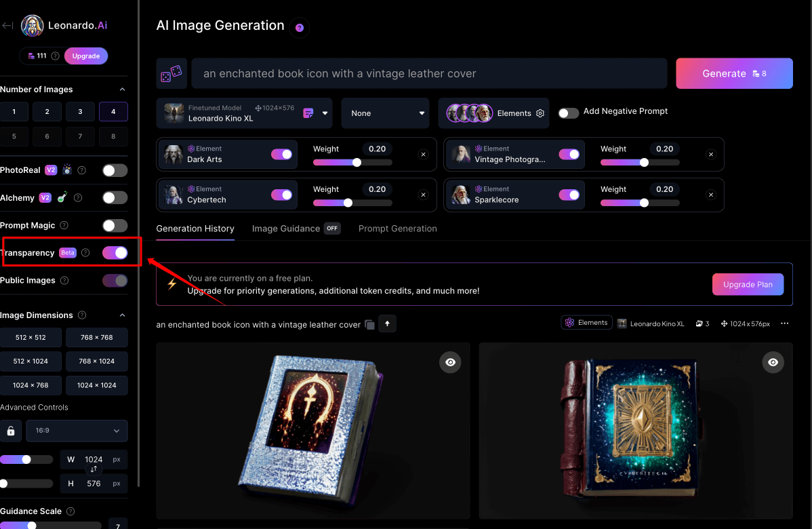Expand the 16:9 aspect ratio dropdown
Screen dimensions: 812x529
[77, 431]
